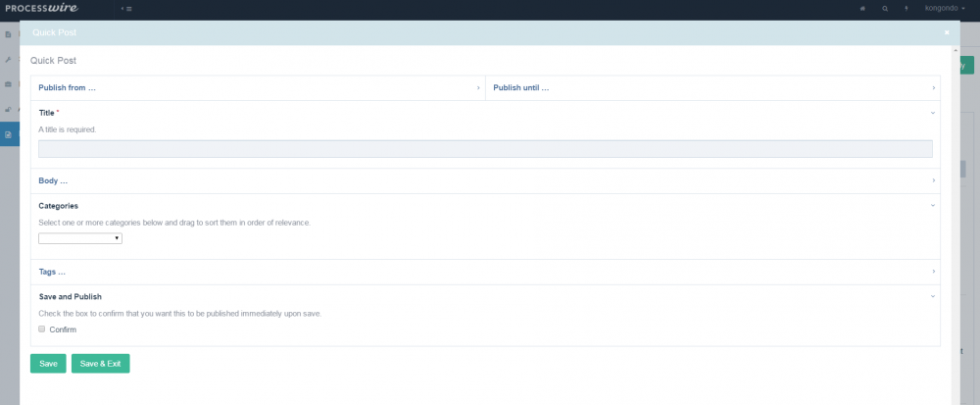Toggle sidebar with the collapse menu icon
The image size is (980, 405).
point(126,8)
